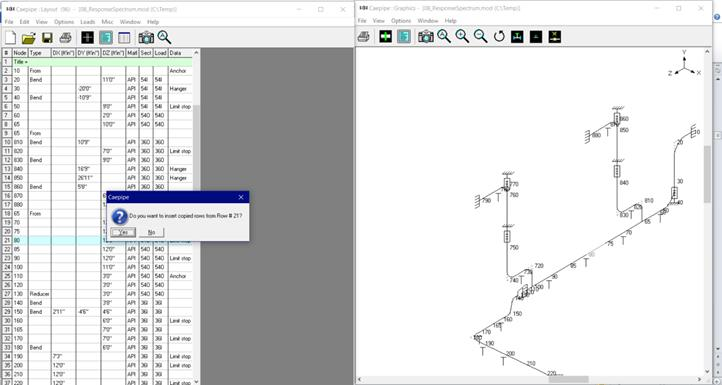722x385 pixels.
Task: Open a model with the yellow folder icon
Action: 29,37
